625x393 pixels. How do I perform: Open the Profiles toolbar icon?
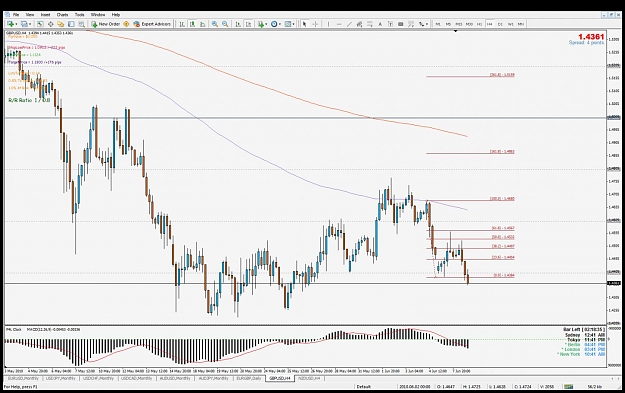coord(24,24)
